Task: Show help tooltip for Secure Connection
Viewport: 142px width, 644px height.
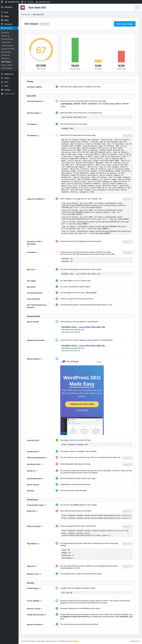Action: pyautogui.click(x=43, y=624)
